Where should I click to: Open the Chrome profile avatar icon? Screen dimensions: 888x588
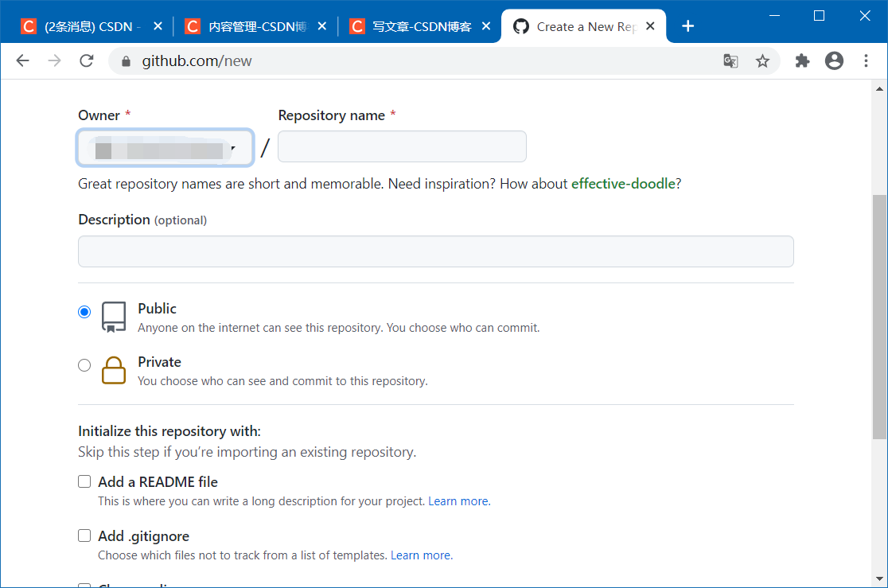tap(834, 60)
